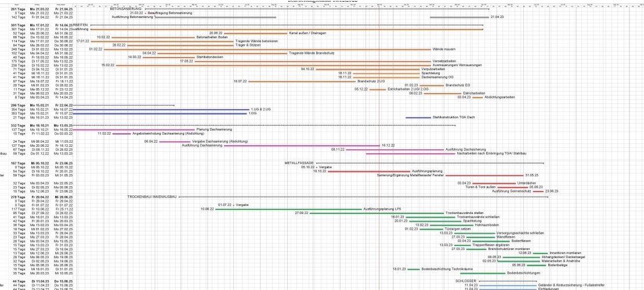Click the Stahlbetondecken task bar
644x290 pixels.
(168, 57)
